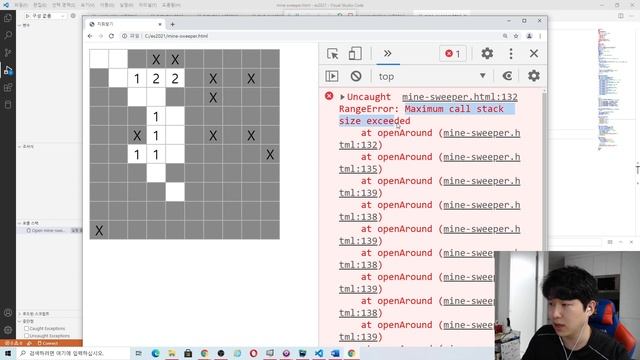Screen dimensions: 640x360
Task: Open the 'top' JavaScript context dropdown
Action: tap(432, 76)
